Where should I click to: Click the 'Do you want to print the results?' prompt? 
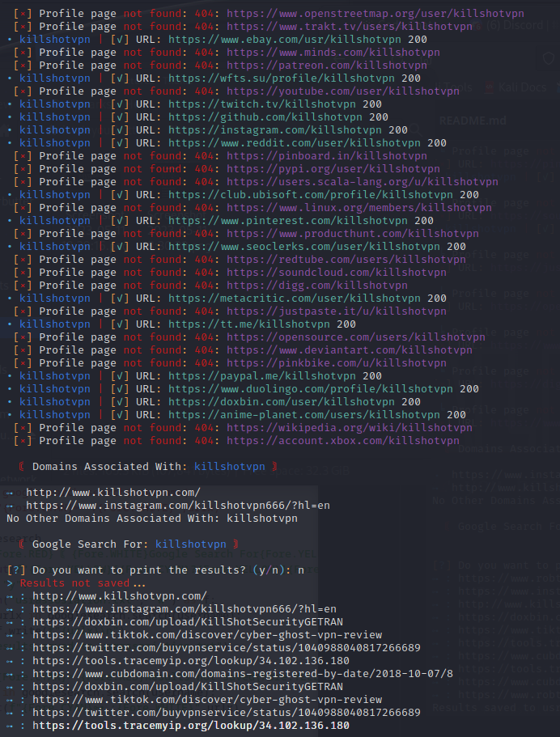point(155,570)
